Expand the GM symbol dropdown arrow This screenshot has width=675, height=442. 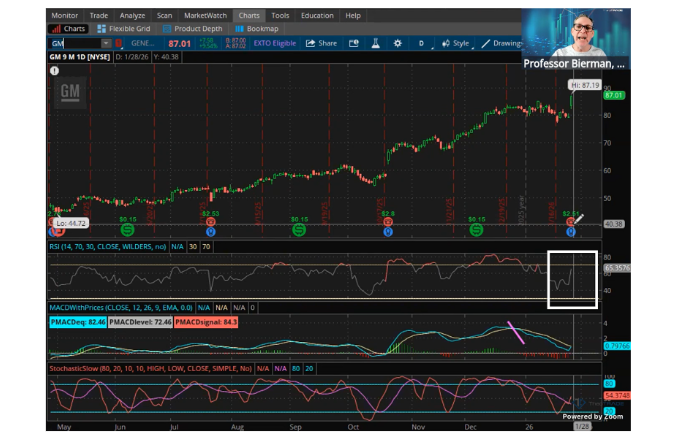(105, 44)
